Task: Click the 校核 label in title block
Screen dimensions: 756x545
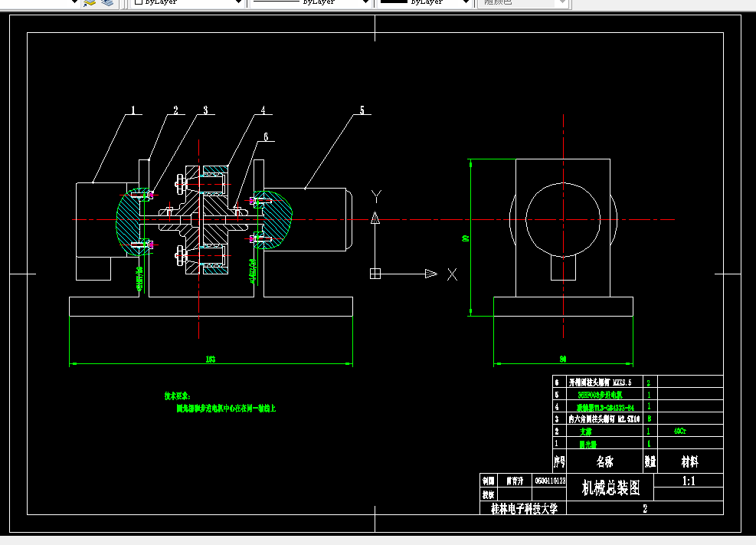Action: [489, 495]
